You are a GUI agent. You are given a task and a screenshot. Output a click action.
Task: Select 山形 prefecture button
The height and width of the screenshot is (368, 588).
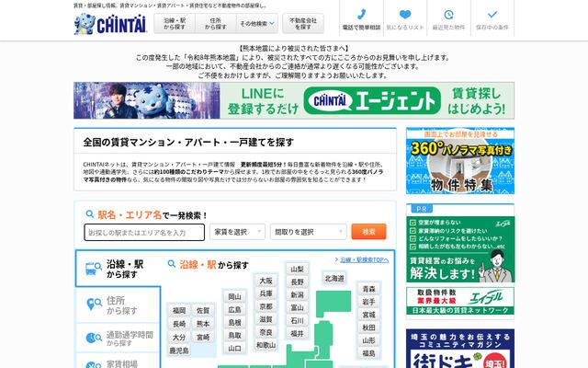point(368,340)
